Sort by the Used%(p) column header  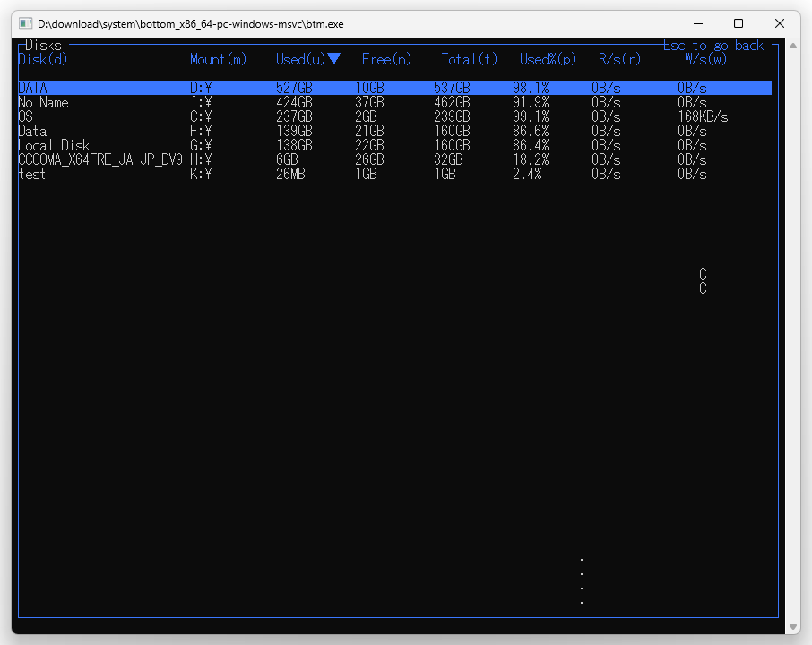[x=548, y=59]
